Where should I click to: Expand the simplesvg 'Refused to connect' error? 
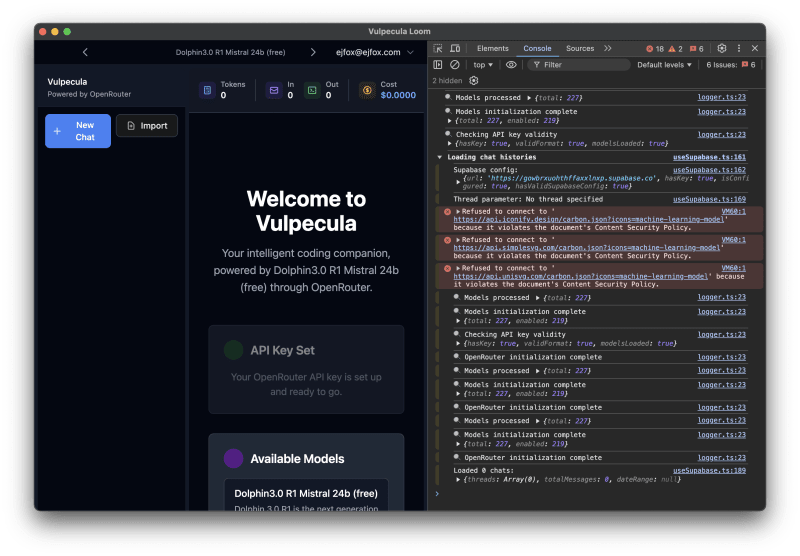click(458, 240)
